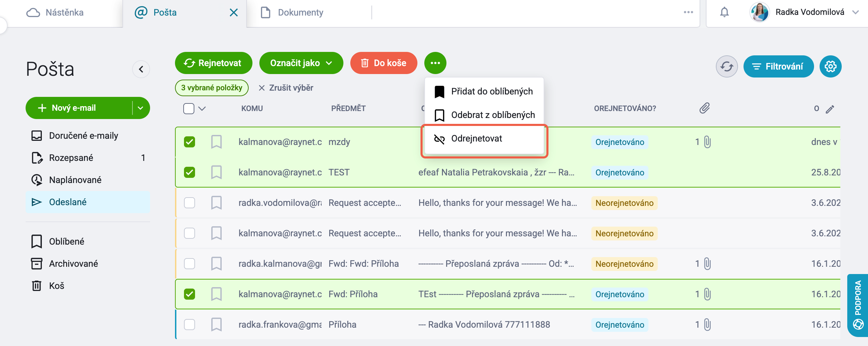This screenshot has width=868, height=346.
Task: Click the notification bell icon
Action: [x=724, y=12]
